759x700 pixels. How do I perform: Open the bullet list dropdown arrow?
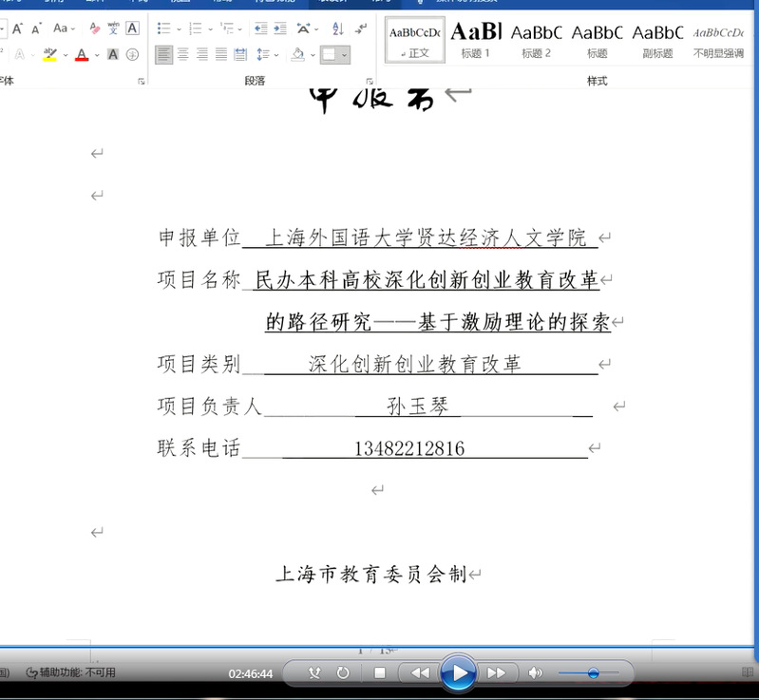180,28
